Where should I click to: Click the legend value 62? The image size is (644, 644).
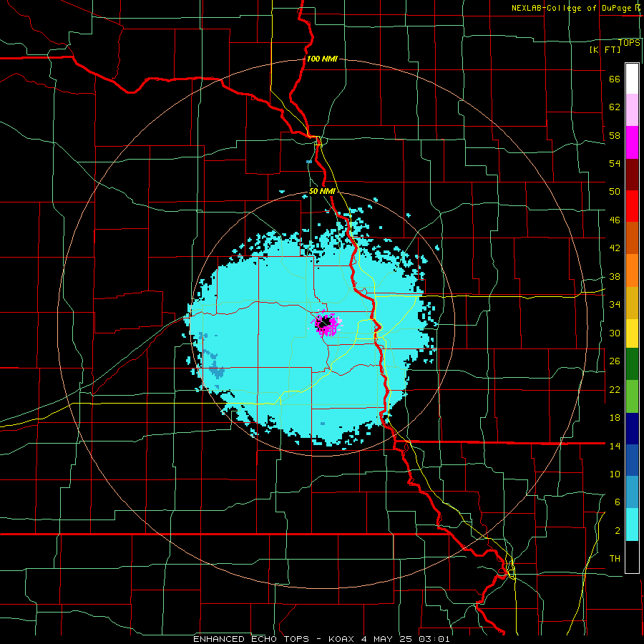click(615, 107)
